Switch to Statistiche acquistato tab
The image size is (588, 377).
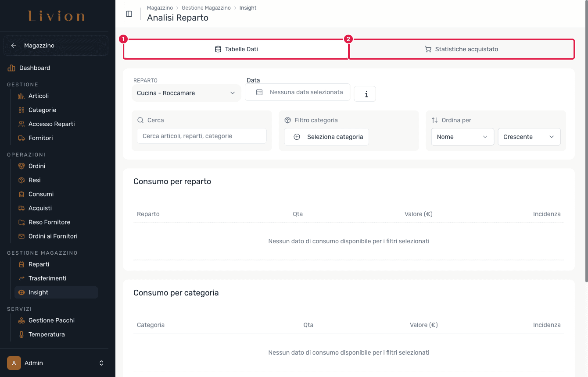pos(462,49)
